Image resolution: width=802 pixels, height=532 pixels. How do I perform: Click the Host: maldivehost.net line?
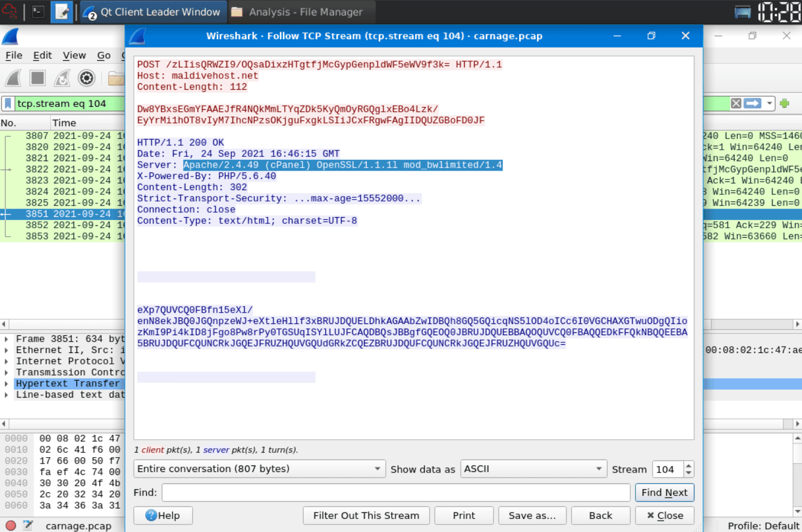pos(198,75)
